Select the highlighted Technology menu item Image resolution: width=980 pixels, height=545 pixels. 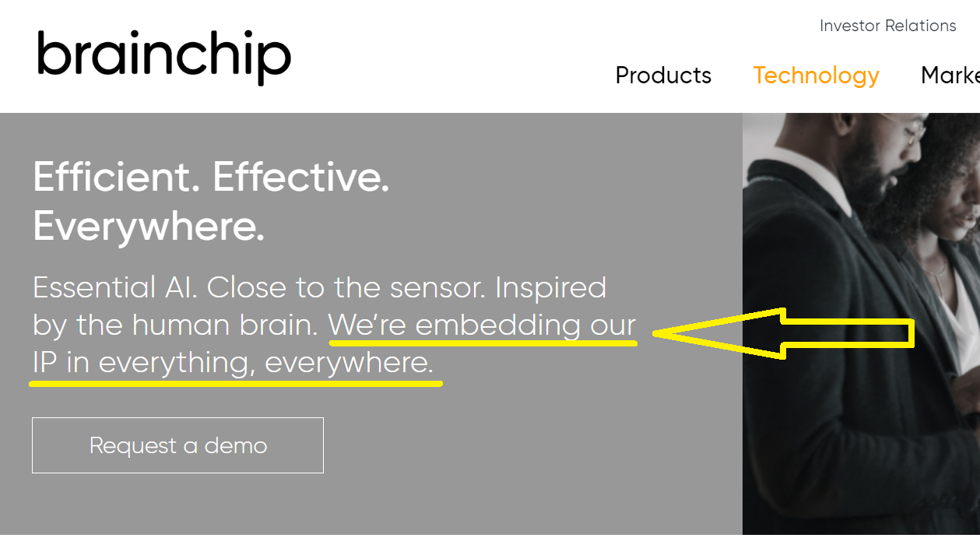pos(816,76)
